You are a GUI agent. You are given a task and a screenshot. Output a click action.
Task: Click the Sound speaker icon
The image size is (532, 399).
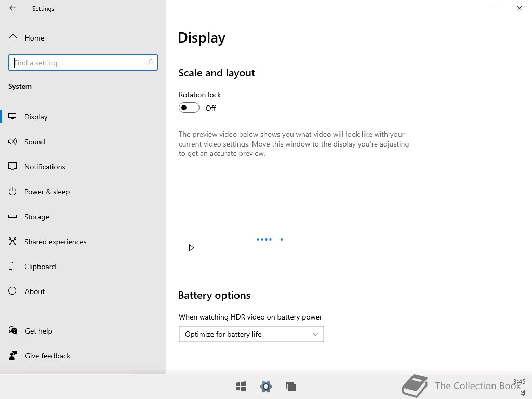(x=12, y=141)
